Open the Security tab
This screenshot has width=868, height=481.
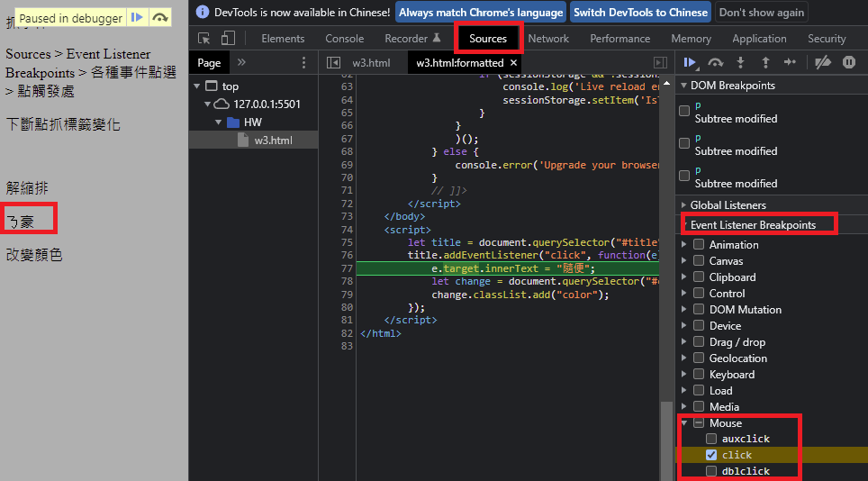pos(827,38)
